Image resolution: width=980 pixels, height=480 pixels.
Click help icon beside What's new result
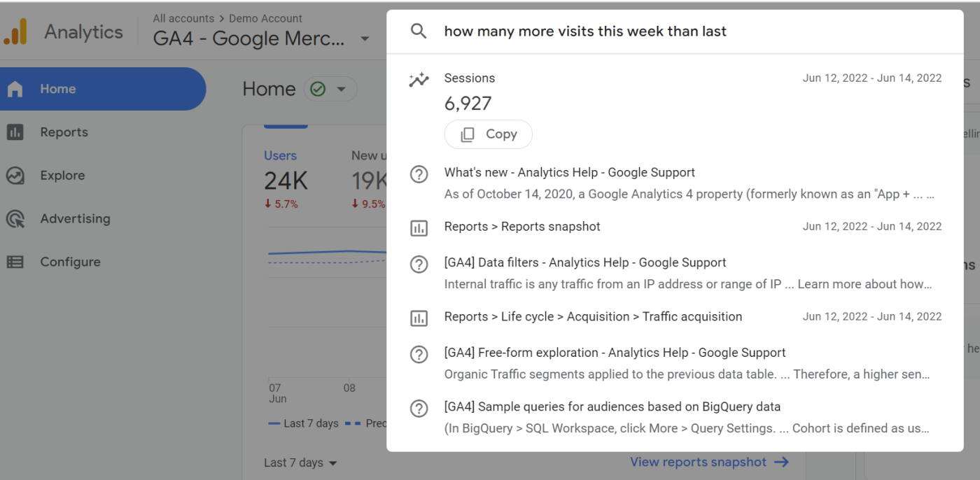[419, 174]
